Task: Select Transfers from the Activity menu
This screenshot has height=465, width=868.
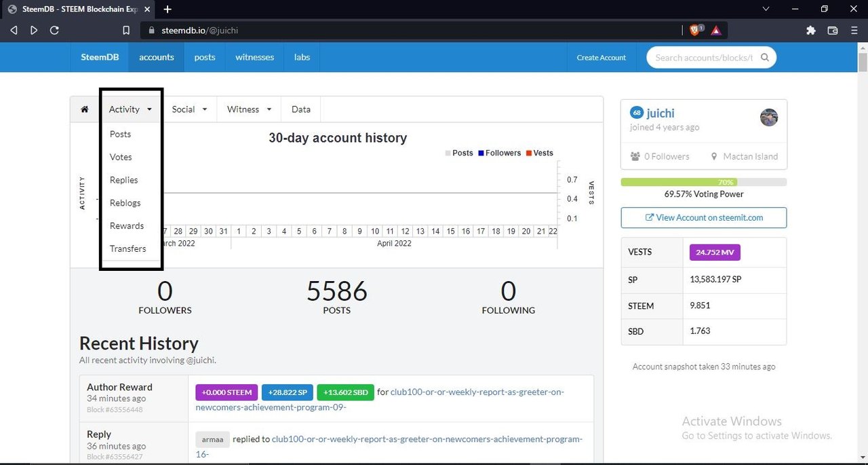Action: (128, 248)
